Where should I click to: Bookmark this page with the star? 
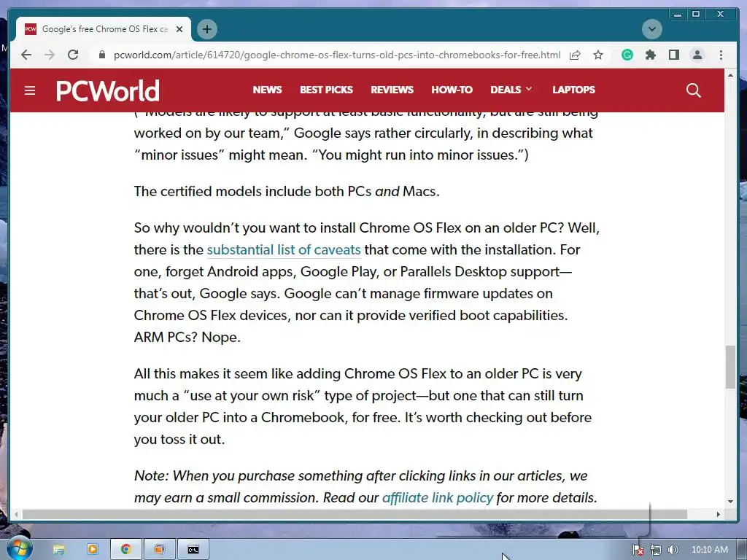(x=598, y=55)
